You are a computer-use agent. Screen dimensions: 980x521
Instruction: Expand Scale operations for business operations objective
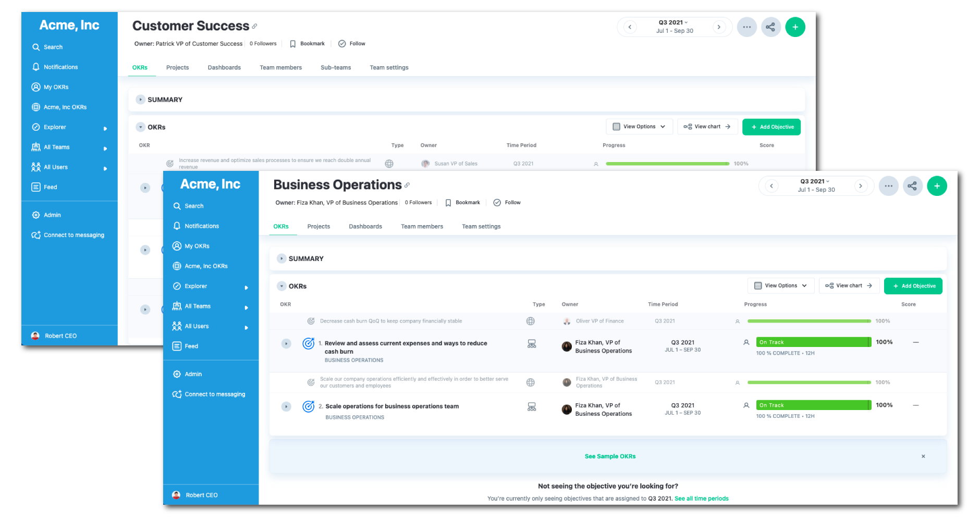[286, 406]
